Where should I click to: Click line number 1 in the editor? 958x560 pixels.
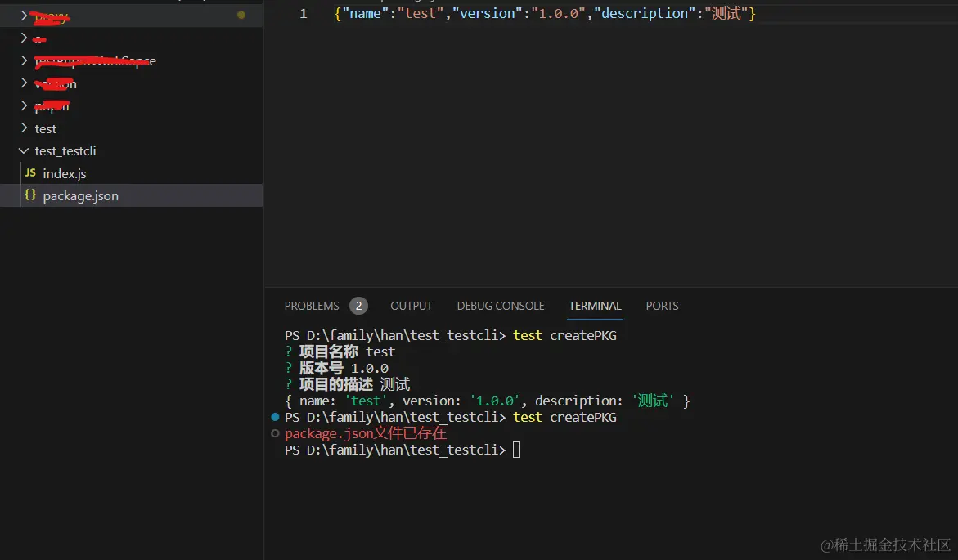[x=303, y=13]
